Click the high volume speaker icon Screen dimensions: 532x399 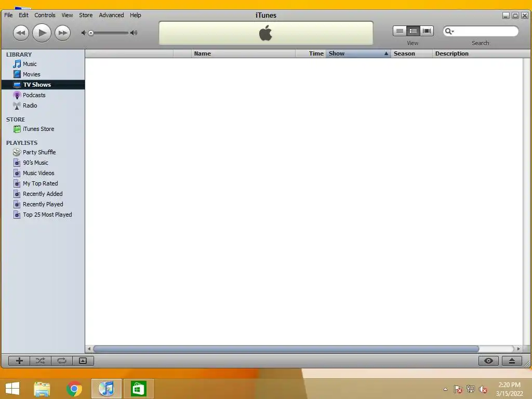(x=134, y=33)
